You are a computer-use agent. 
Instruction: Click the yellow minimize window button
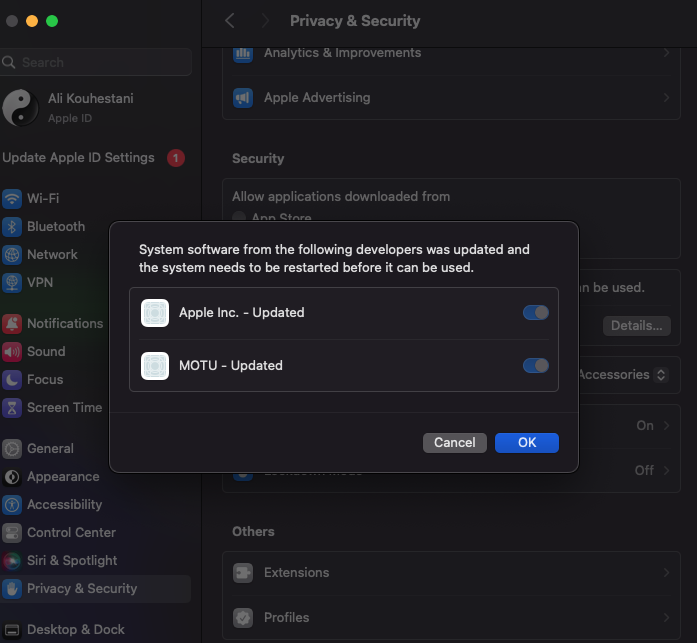pyautogui.click(x=32, y=21)
